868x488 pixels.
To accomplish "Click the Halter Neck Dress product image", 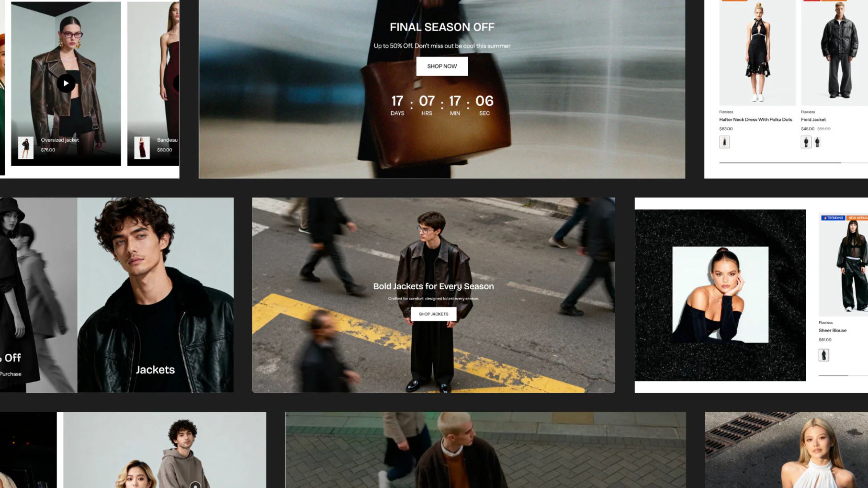I will (x=757, y=53).
